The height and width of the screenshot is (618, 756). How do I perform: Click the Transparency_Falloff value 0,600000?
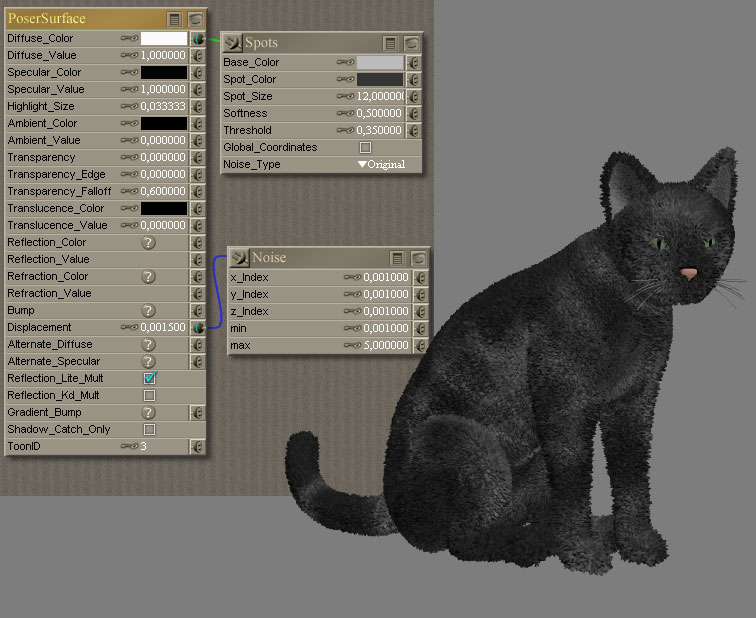(x=163, y=191)
